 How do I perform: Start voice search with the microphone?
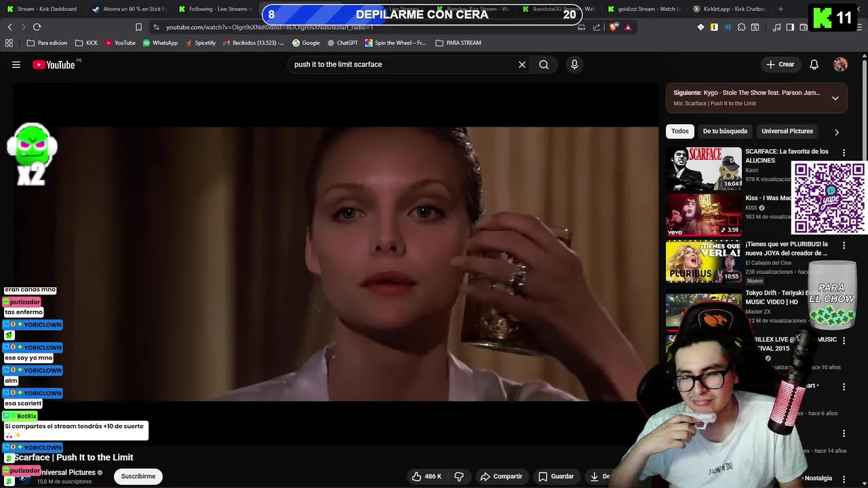point(574,64)
